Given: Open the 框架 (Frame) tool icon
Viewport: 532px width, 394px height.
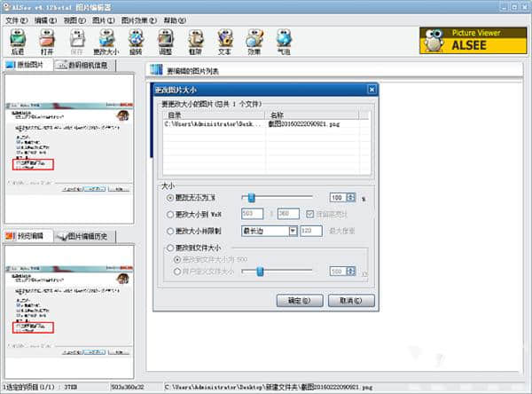Looking at the screenshot, I should 195,42.
